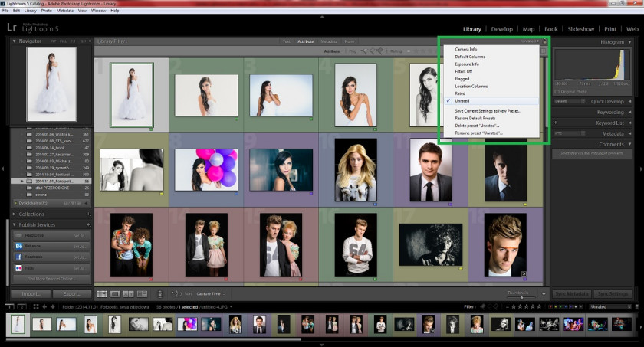Viewport: 644px width, 347px height.
Task: Toggle unflagged filter in filmstrip Filter bar
Action: click(489, 306)
